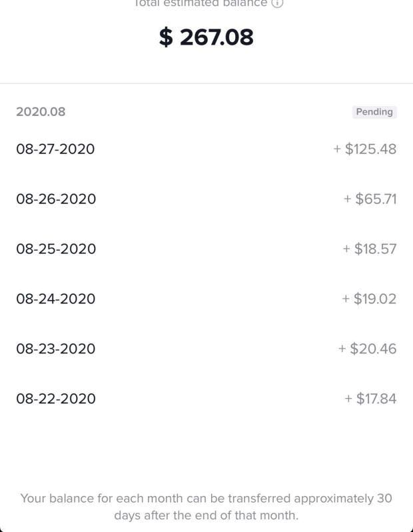Tap the + $20.46 amount
The image size is (413, 532).
(x=367, y=349)
